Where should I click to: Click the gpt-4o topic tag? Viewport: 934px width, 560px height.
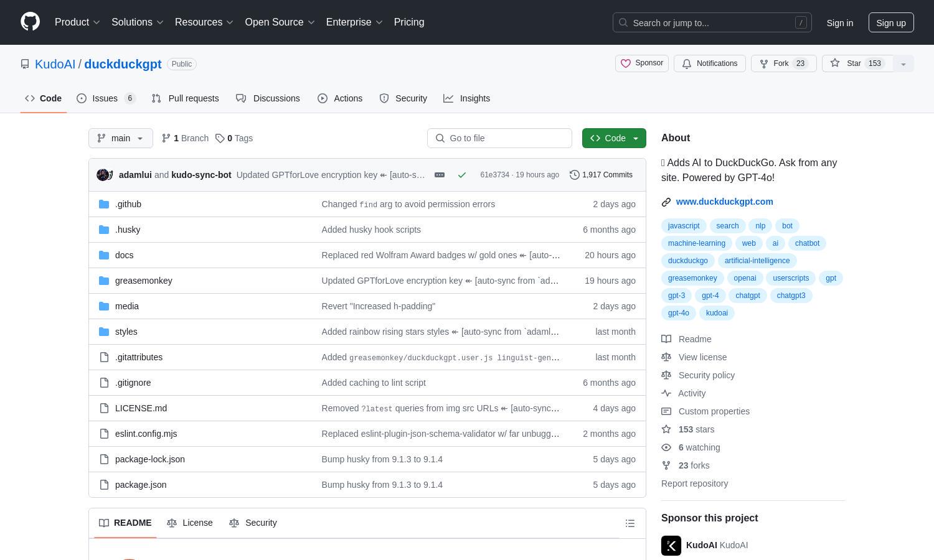point(679,313)
